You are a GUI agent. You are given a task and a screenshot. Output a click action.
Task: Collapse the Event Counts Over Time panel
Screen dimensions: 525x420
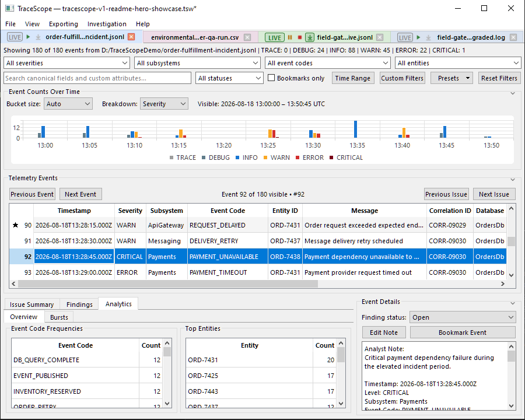513,93
